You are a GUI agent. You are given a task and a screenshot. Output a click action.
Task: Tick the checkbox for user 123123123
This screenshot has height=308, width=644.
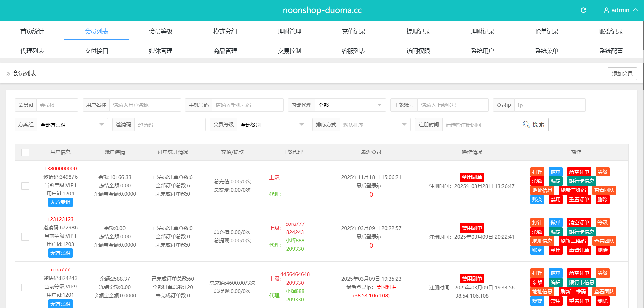pyautogui.click(x=25, y=237)
